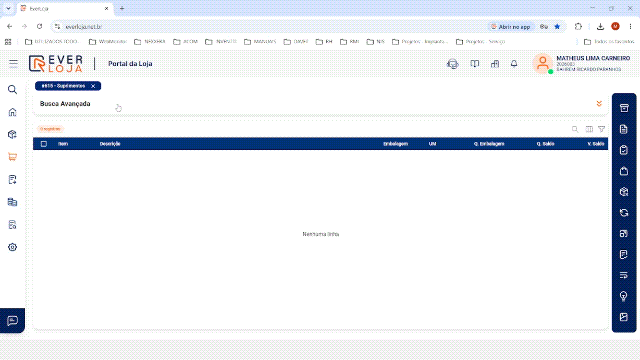Open the package box icon in left sidebar
Viewport: 640px width, 360px height.
tap(12, 134)
